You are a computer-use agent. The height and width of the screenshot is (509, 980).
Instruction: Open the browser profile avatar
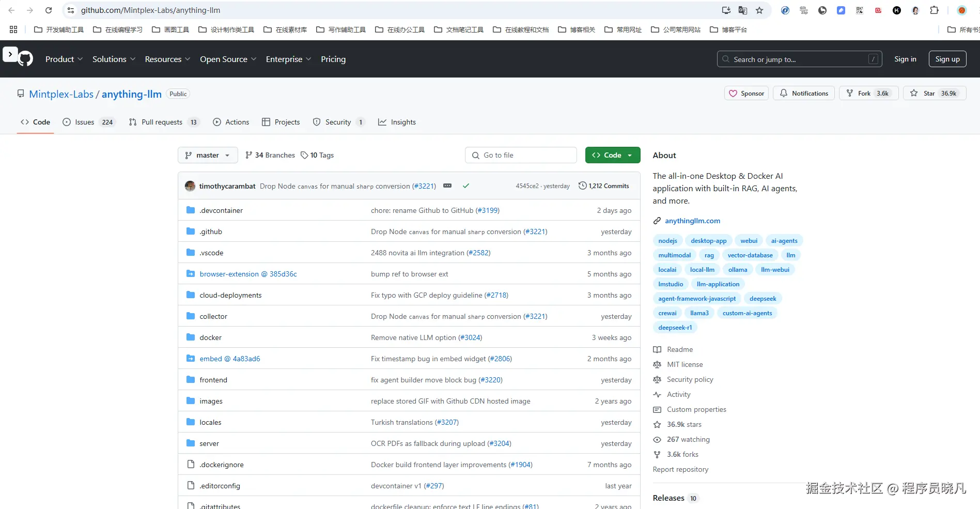tap(962, 10)
